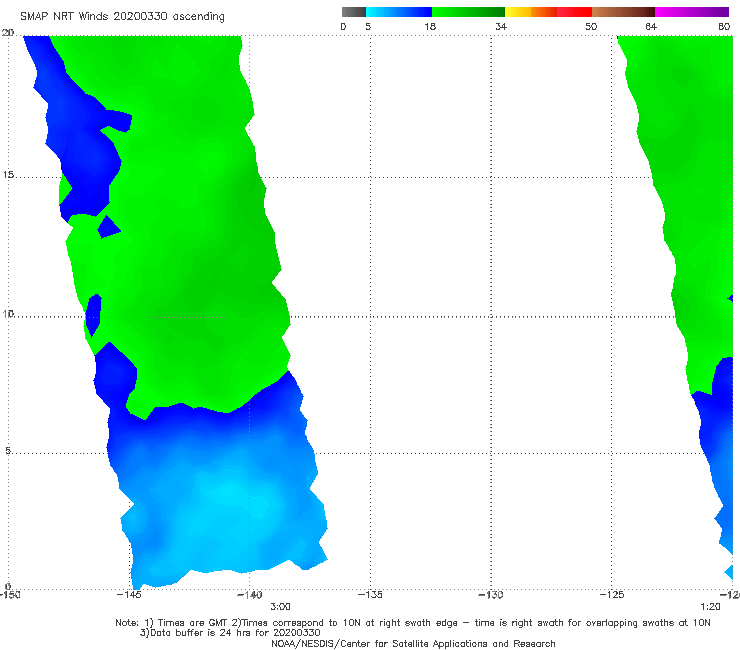Click the colorbar tick label '5'

tap(368, 26)
